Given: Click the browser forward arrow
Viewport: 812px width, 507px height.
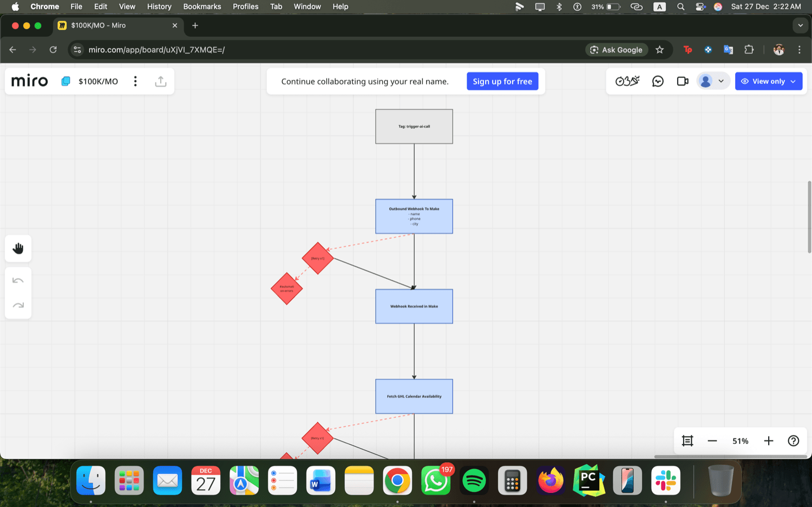Looking at the screenshot, I should click(x=32, y=50).
